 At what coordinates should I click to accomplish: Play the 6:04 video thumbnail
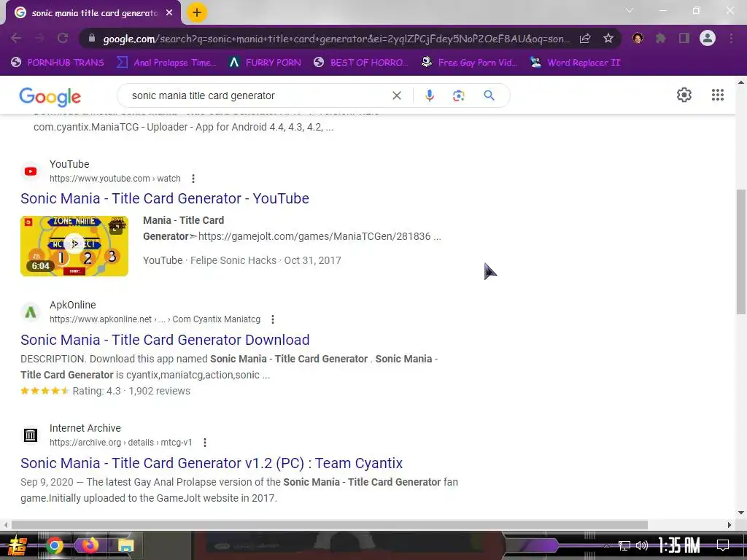[74, 246]
